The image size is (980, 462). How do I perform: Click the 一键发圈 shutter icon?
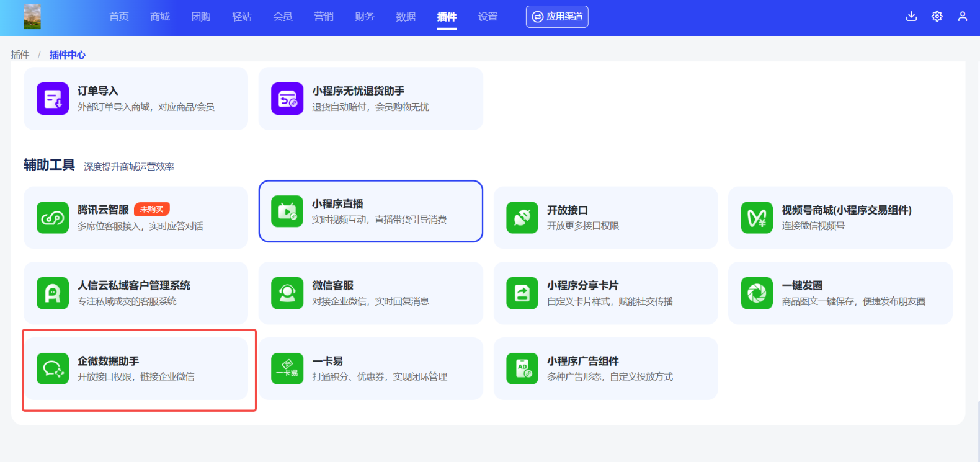757,293
